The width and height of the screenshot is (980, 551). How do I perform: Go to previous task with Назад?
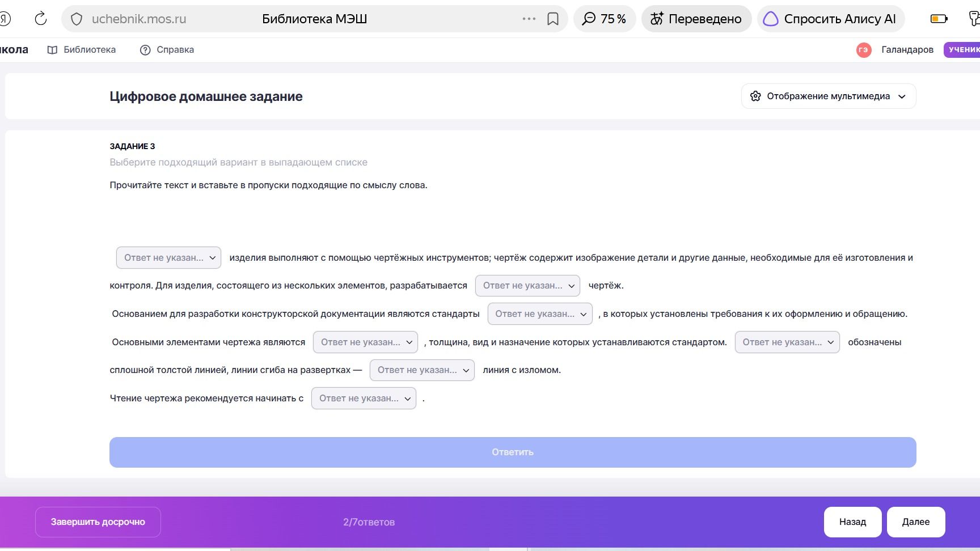852,522
